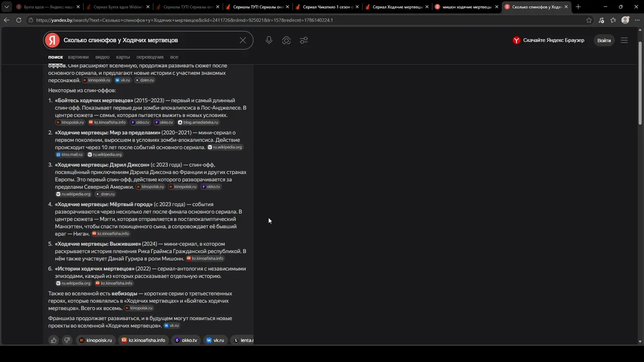
Task: Click '«Бойтесь ходячих мертвецов»' title text
Action: coord(94,101)
